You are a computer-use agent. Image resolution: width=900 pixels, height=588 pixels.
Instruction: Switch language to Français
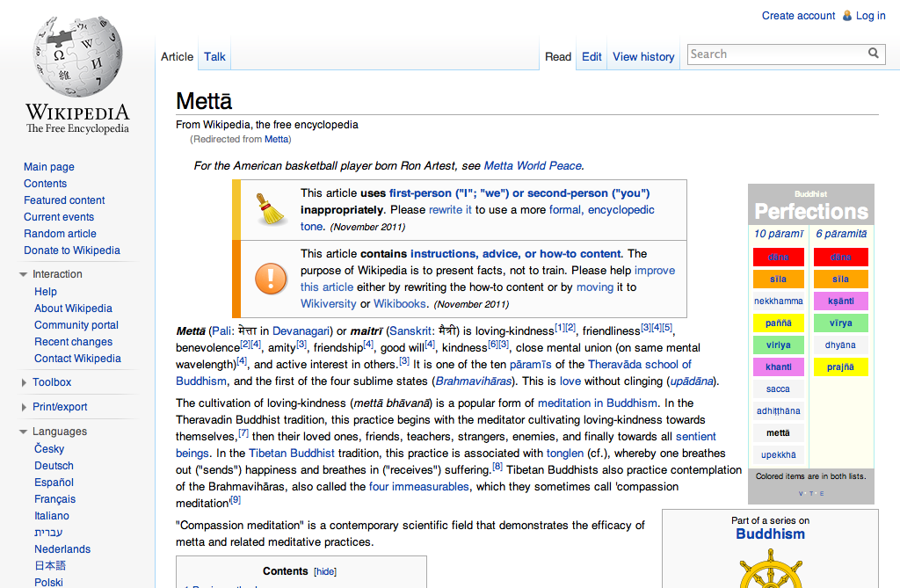55,499
